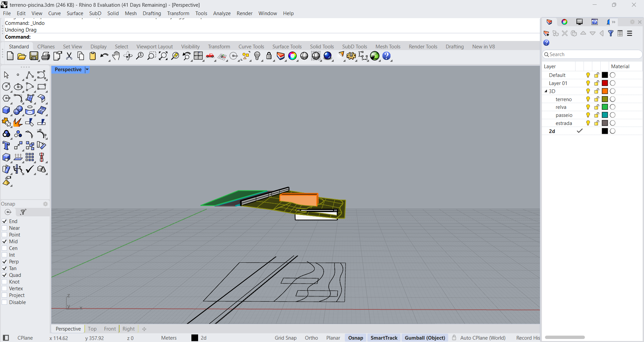Click the layer Search field
The width and height of the screenshot is (644, 342).
pyautogui.click(x=594, y=54)
